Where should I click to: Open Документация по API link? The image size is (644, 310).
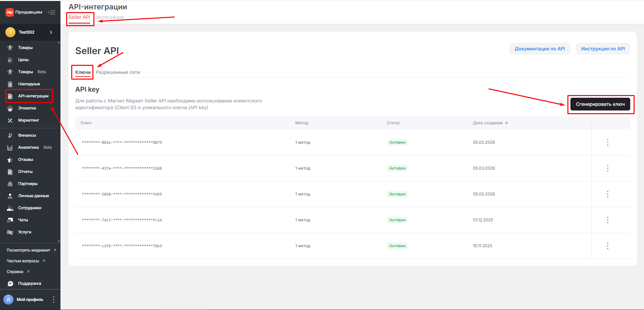(540, 49)
